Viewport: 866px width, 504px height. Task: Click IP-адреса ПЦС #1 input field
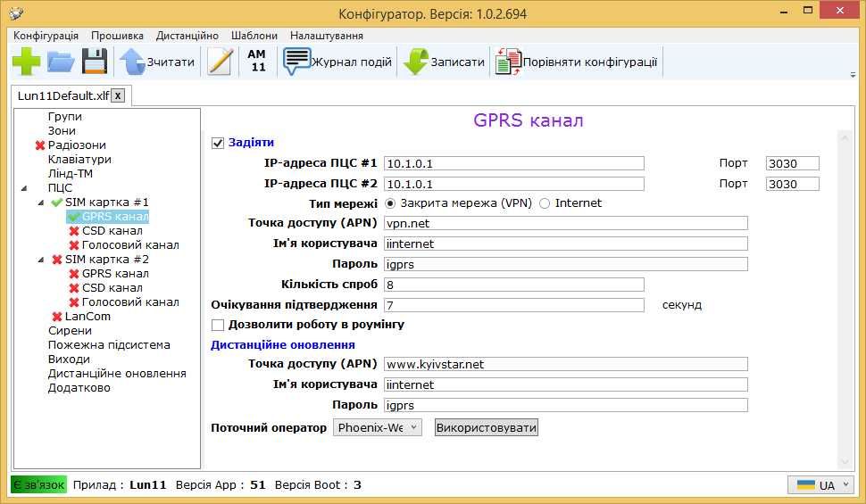tap(513, 163)
